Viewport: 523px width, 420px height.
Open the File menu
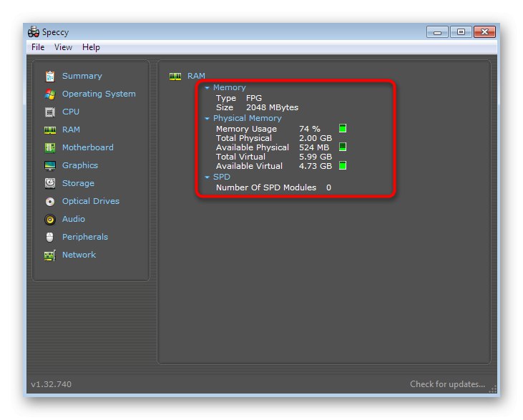[x=38, y=47]
